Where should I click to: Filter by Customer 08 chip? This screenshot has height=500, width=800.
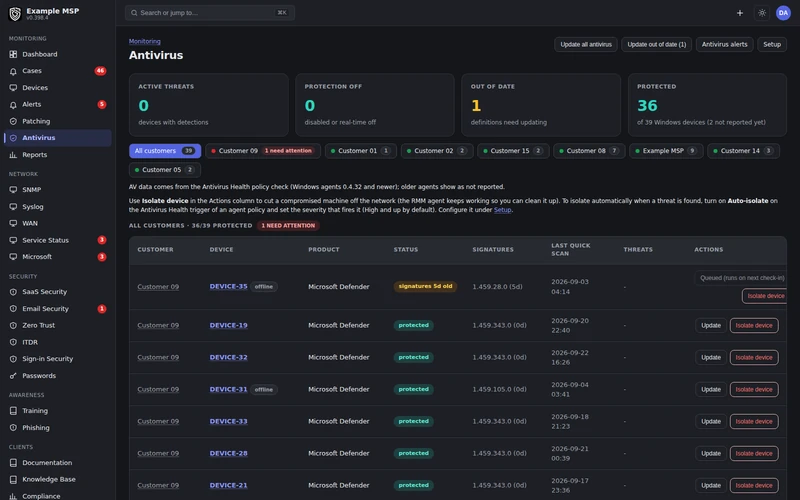[x=589, y=151]
